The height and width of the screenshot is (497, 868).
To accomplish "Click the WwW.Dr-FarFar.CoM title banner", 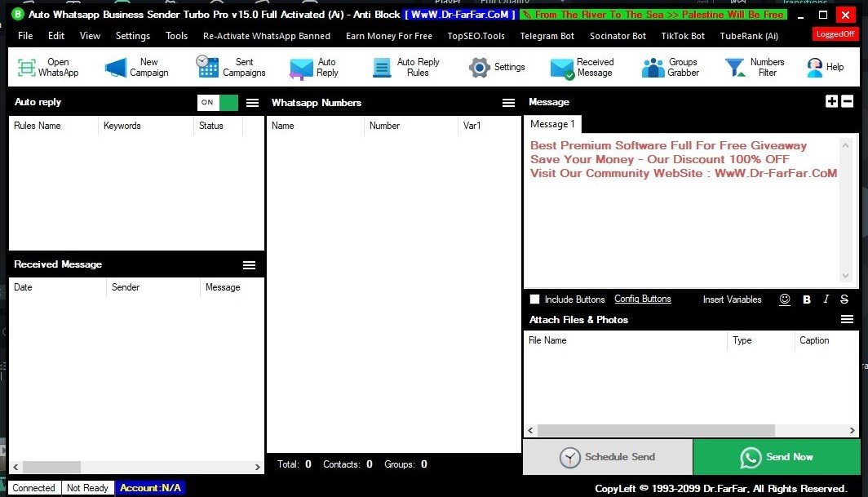I will (x=459, y=15).
